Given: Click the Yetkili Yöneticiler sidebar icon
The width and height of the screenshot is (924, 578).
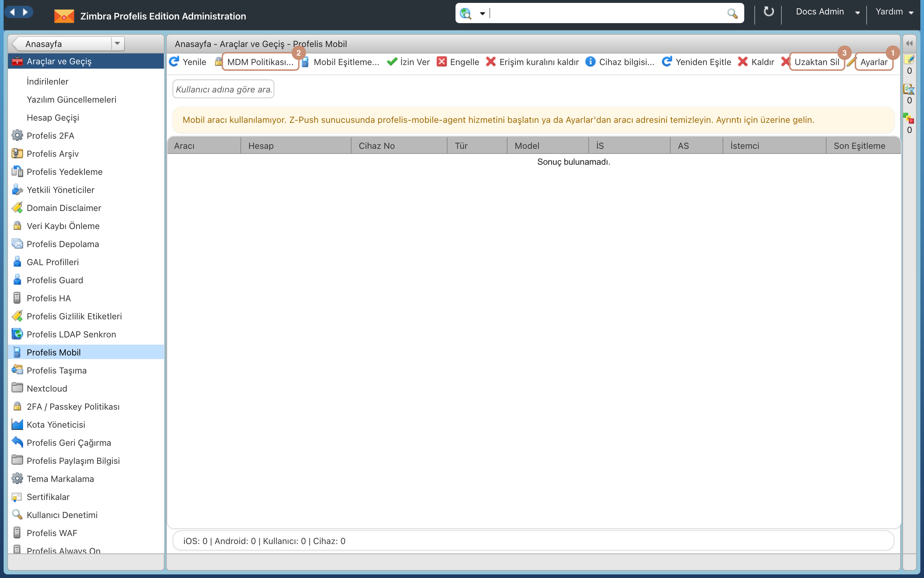Looking at the screenshot, I should tap(17, 190).
